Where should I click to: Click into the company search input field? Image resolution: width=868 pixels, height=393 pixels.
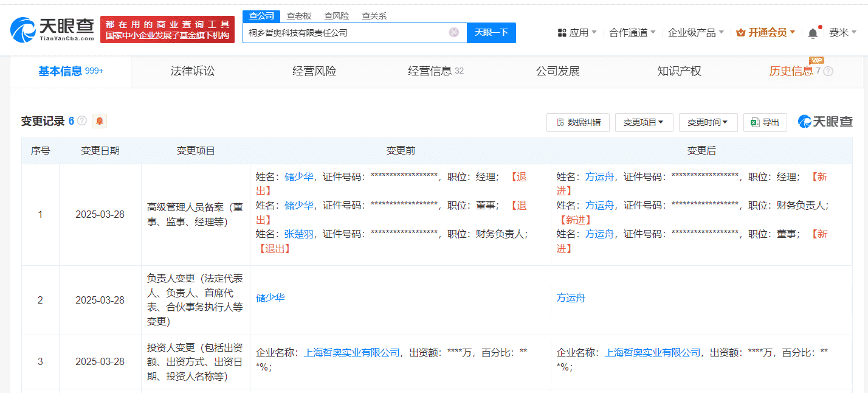point(346,33)
